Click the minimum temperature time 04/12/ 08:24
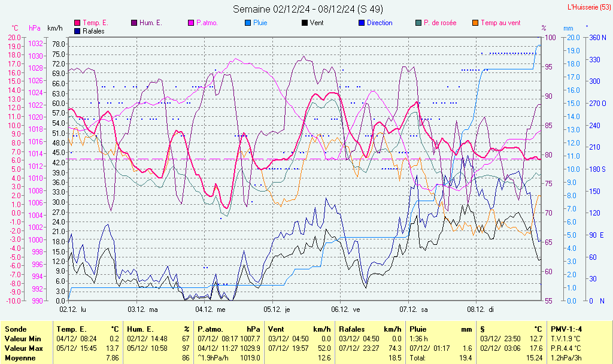 77,339
